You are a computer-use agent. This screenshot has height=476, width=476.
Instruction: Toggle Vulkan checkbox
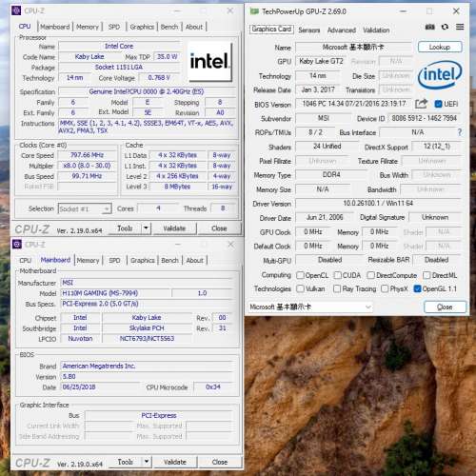pyautogui.click(x=300, y=288)
